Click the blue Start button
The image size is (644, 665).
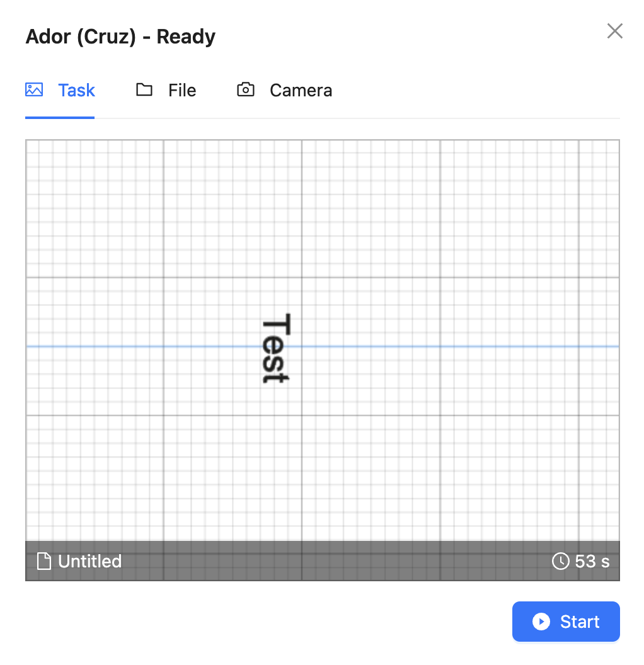(566, 622)
